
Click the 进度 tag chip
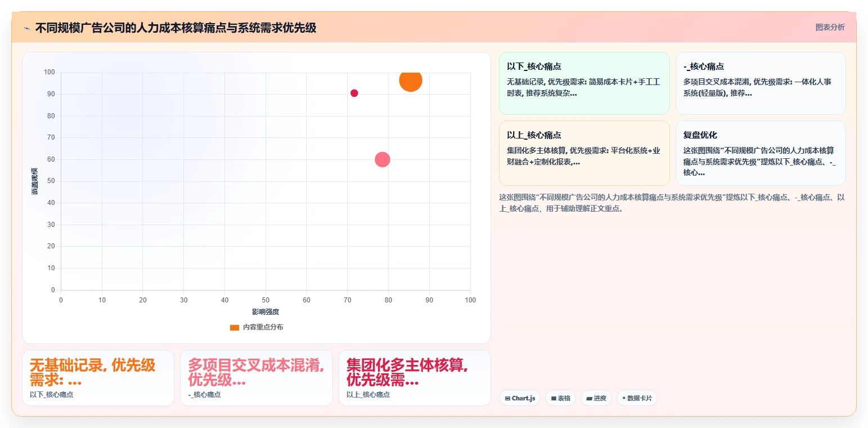pyautogui.click(x=596, y=398)
